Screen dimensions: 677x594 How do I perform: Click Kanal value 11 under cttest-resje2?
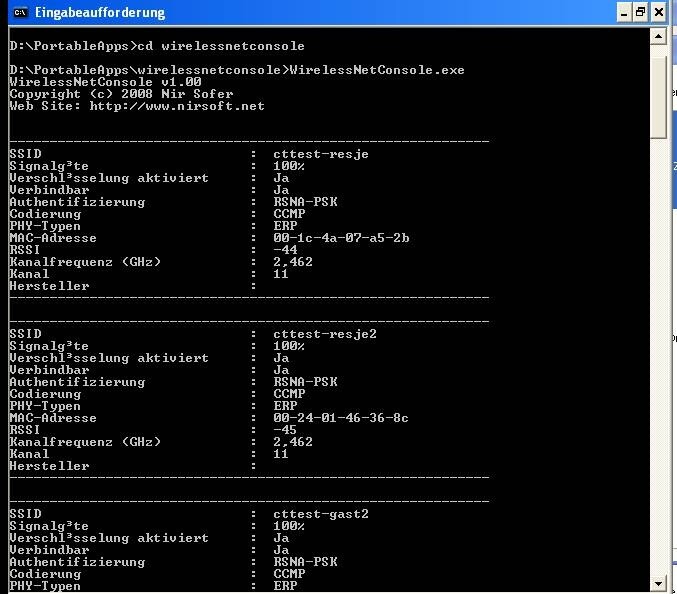(281, 455)
